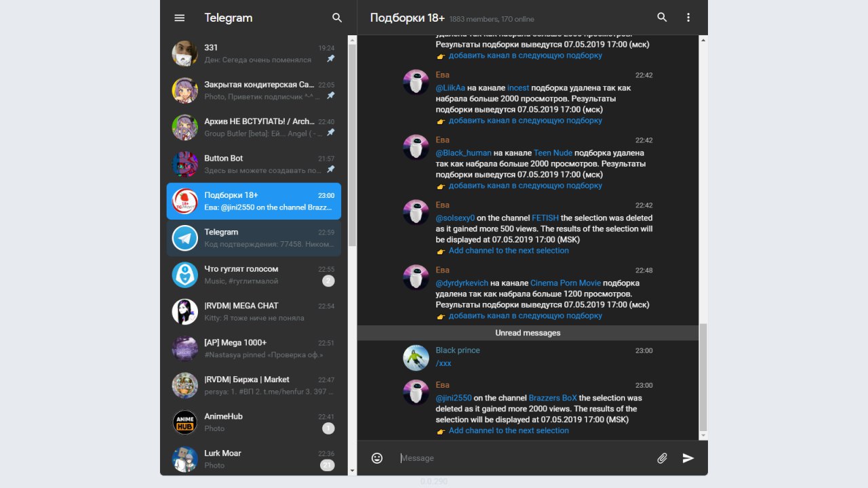Click the 331 chat avatar
The image size is (868, 488).
coord(185,54)
